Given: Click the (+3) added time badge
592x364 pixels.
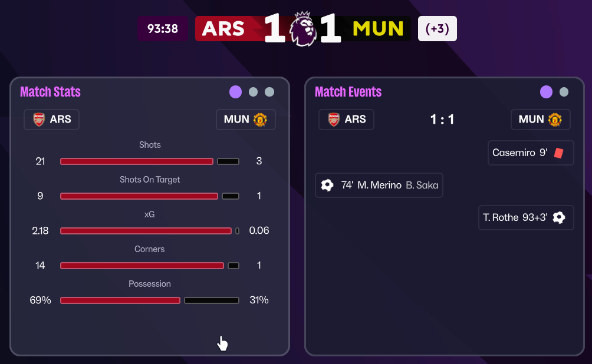Looking at the screenshot, I should (437, 28).
